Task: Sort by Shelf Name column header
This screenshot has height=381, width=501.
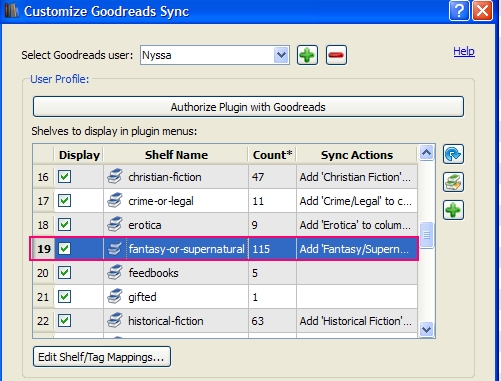Action: pyautogui.click(x=176, y=155)
